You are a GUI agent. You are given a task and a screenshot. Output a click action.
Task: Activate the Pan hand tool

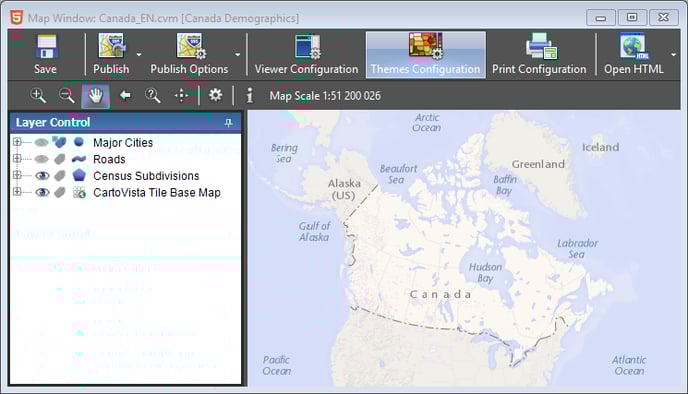tap(95, 96)
